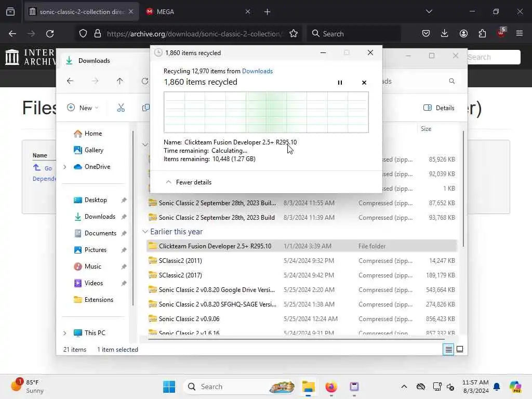Image resolution: width=532 pixels, height=399 pixels.
Task: Click the Firefox search box
Action: coord(353,34)
